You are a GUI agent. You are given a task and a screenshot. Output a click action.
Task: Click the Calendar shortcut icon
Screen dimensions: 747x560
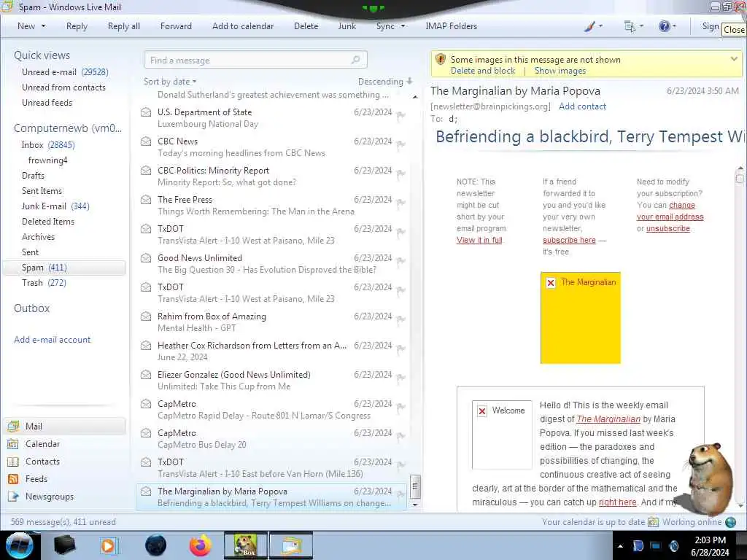[x=13, y=444]
